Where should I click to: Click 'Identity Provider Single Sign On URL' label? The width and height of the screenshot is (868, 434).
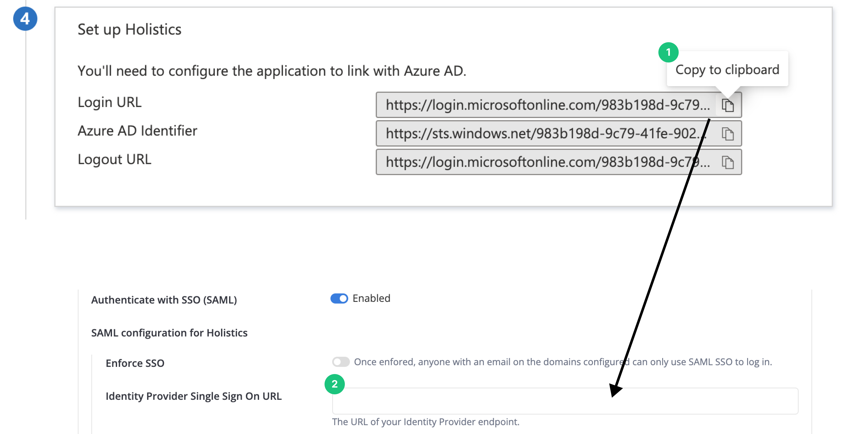(x=193, y=396)
